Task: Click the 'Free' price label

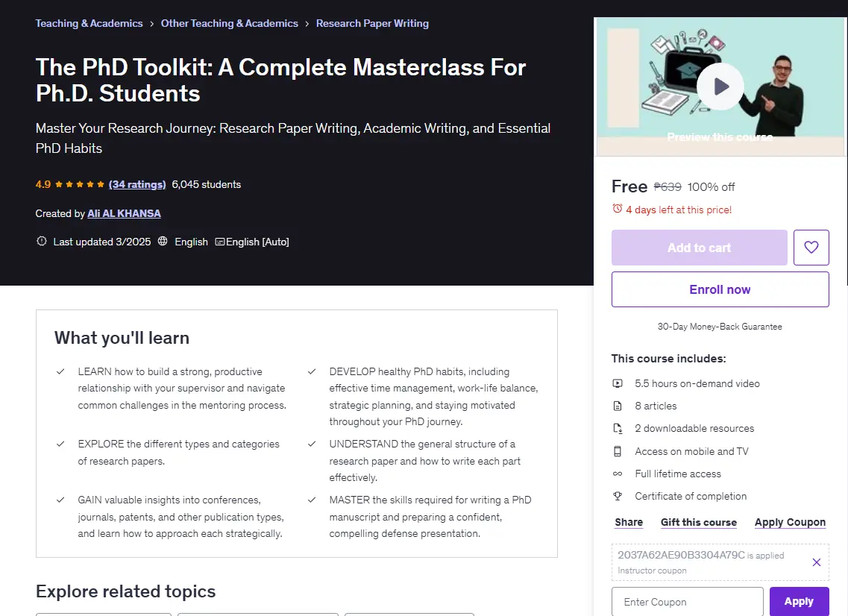Action: 629,186
